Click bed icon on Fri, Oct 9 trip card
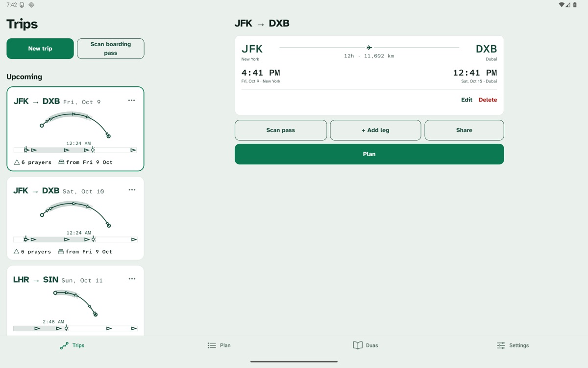588x368 pixels. pyautogui.click(x=61, y=162)
